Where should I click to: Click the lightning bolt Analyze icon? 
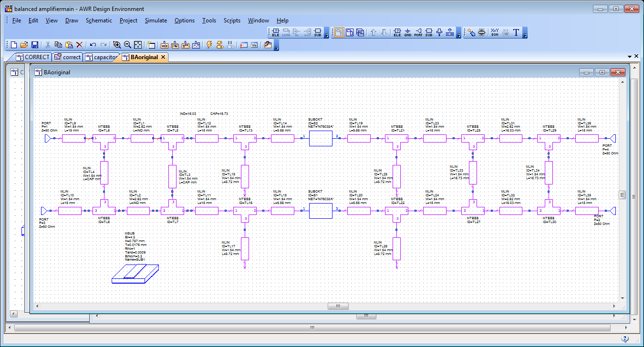point(209,45)
